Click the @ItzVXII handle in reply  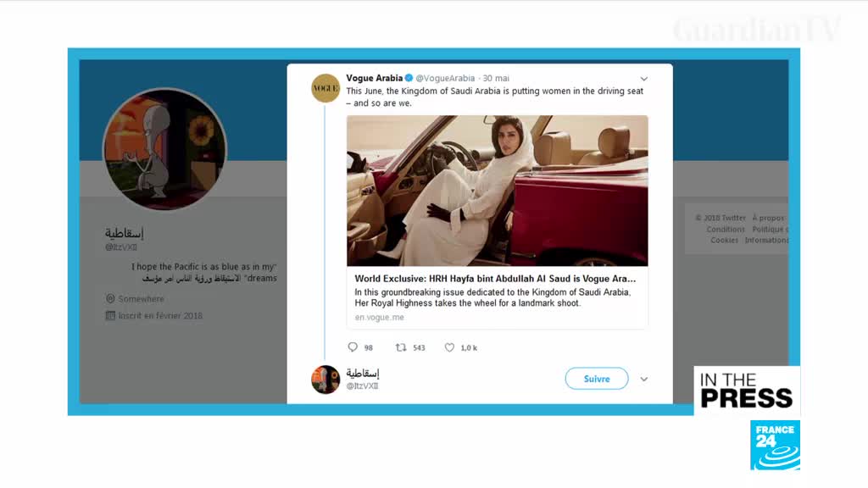362,386
